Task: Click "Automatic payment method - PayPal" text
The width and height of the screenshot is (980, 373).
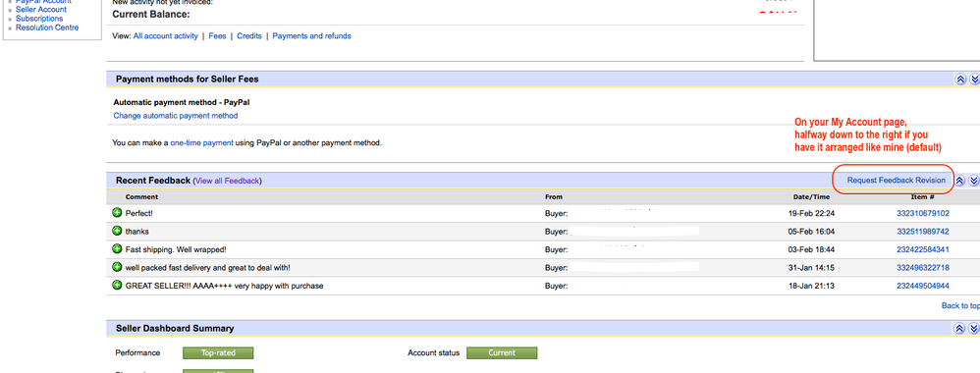Action: tap(182, 102)
